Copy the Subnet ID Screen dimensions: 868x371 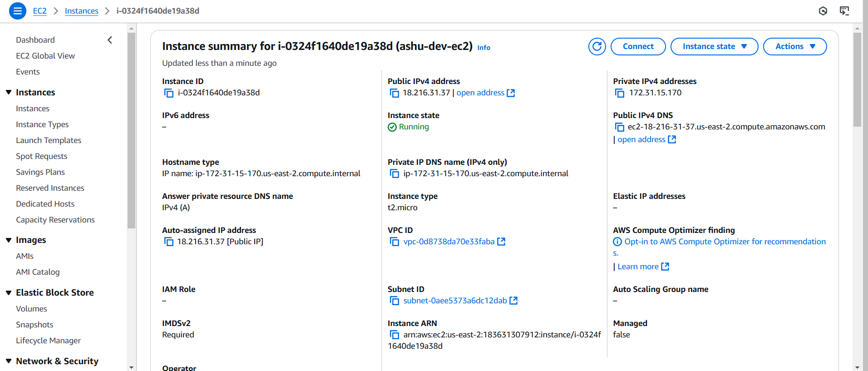395,301
